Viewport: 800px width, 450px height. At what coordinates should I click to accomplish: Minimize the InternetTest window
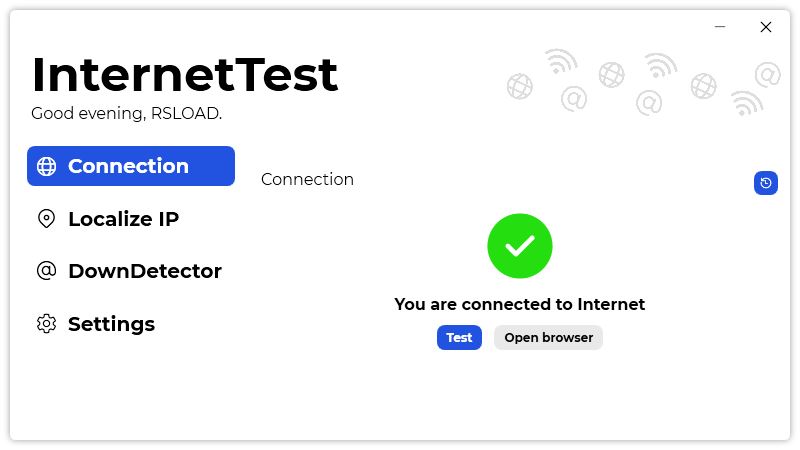[x=720, y=28]
